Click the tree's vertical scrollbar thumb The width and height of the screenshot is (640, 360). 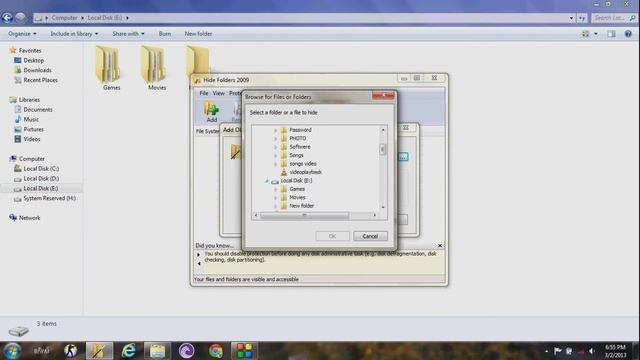tap(382, 149)
